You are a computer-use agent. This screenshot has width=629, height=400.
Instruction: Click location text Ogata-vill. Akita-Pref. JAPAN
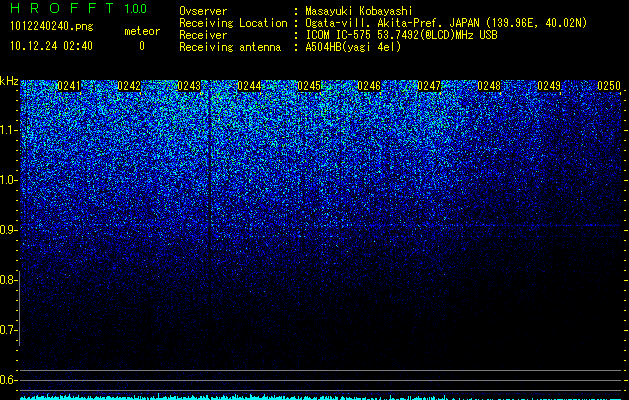pos(392,23)
